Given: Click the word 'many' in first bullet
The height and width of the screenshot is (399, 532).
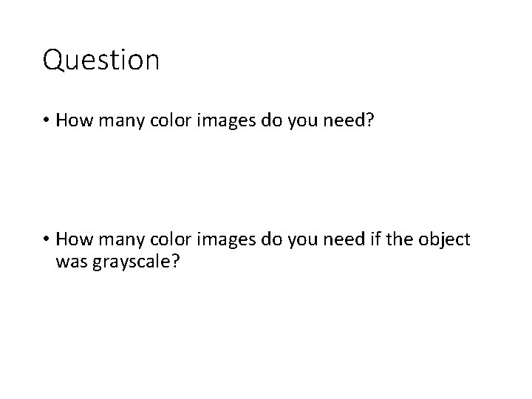Looking at the screenshot, I should pos(121,121).
